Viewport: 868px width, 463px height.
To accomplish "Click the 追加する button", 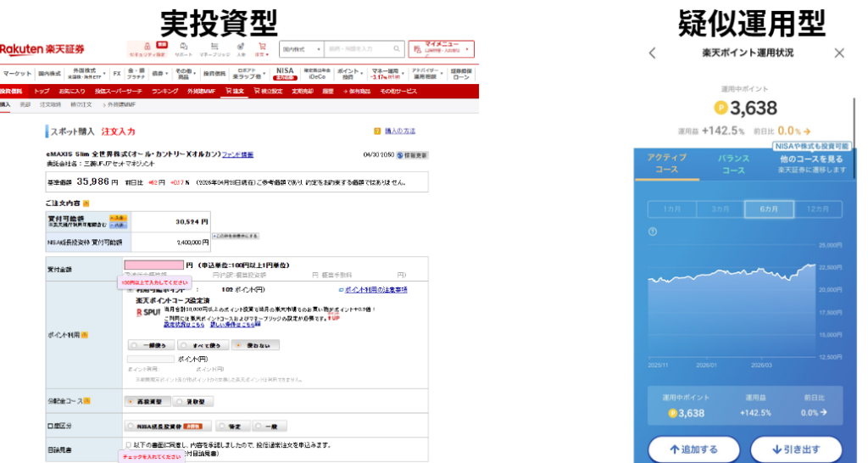I will point(694,449).
